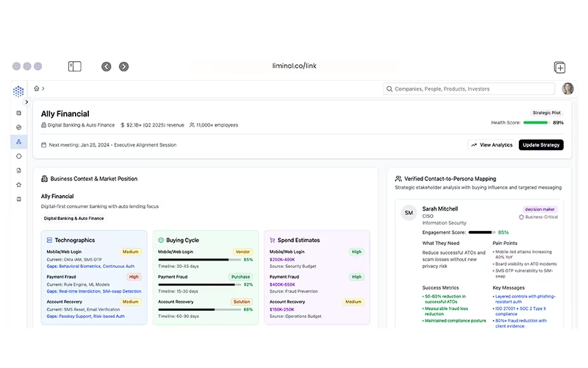The image size is (588, 368).
Task: Click the Liminal dotted logo icon
Action: (18, 91)
